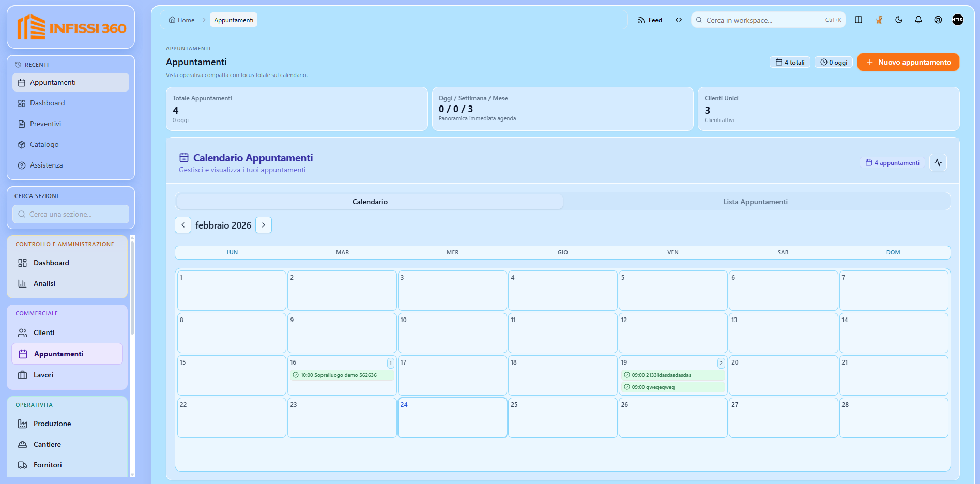The width and height of the screenshot is (980, 484).
Task: Toggle dark mode moon icon
Action: point(899,20)
